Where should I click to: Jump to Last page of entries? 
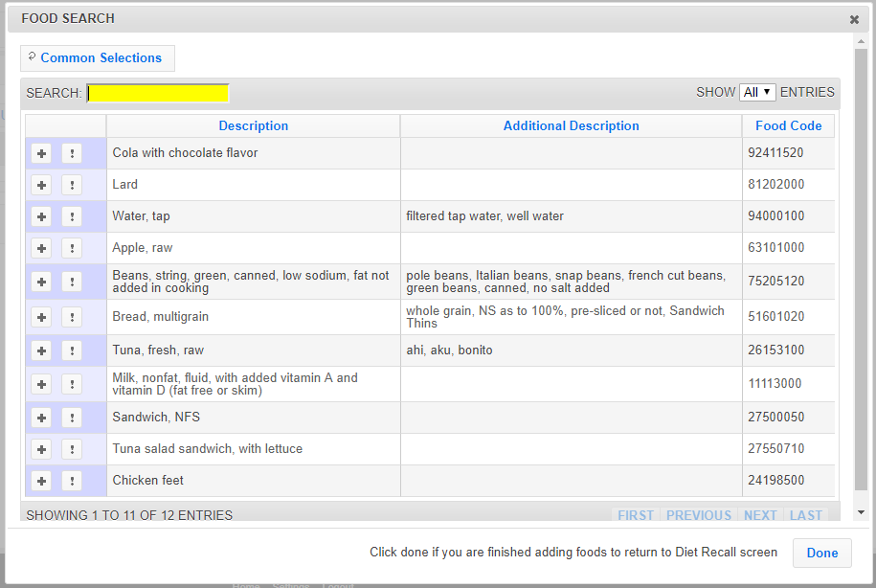(805, 515)
